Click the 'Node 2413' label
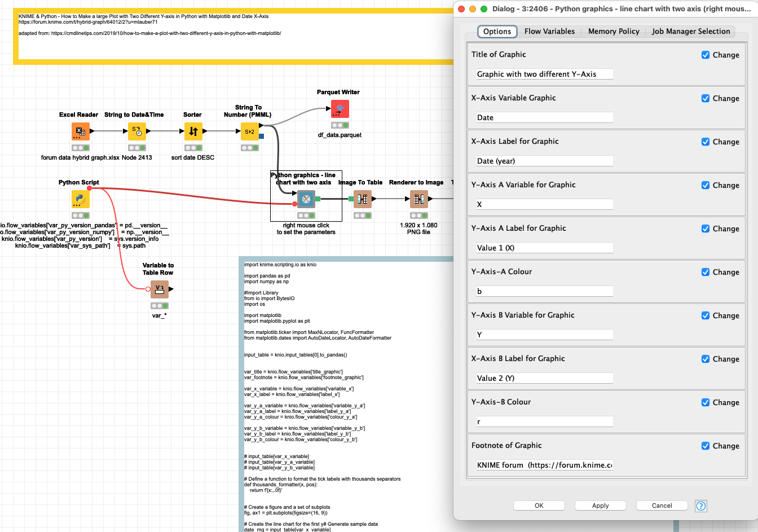Image resolution: width=758 pixels, height=532 pixels. 136,157
